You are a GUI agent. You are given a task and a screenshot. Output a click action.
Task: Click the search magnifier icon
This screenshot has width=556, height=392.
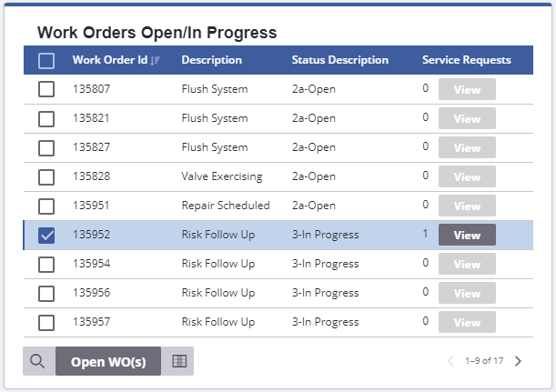tap(38, 361)
